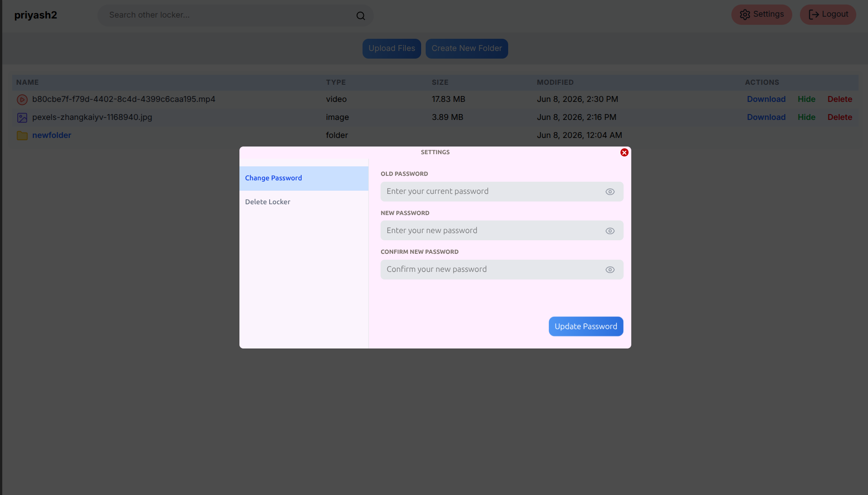
Task: Click the Jun 8, 2026, 2:16 PM date
Action: (x=576, y=117)
